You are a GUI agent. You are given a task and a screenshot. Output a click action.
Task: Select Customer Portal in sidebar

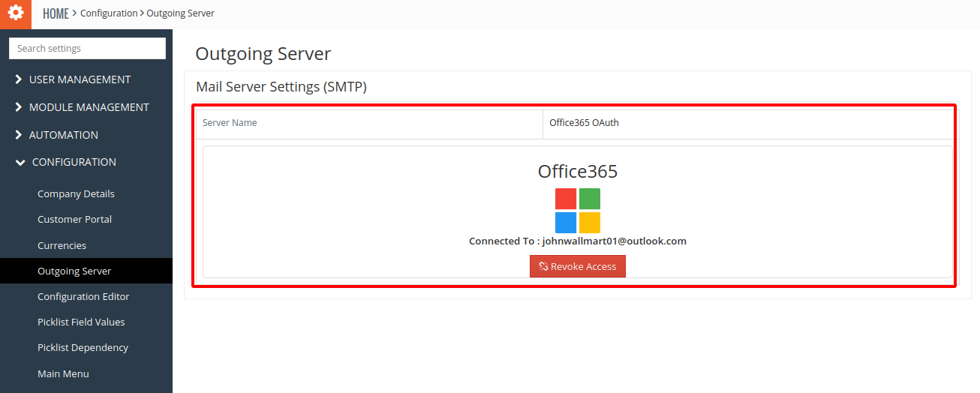coord(74,220)
